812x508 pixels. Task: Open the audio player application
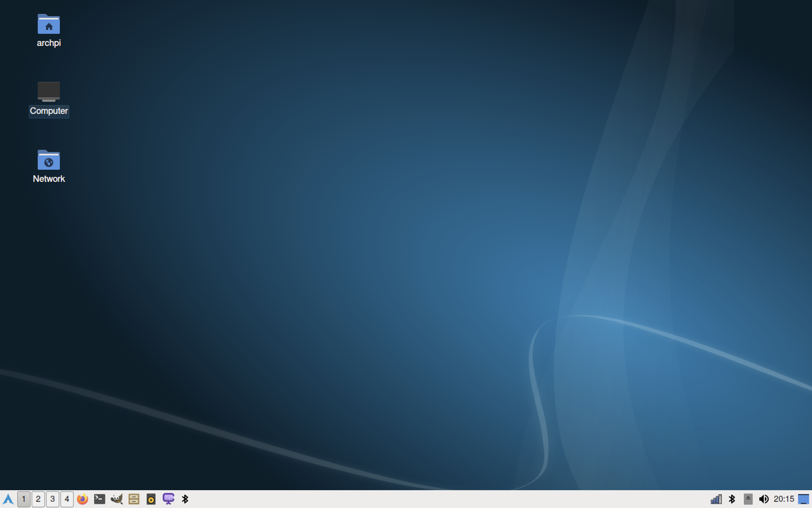click(151, 499)
